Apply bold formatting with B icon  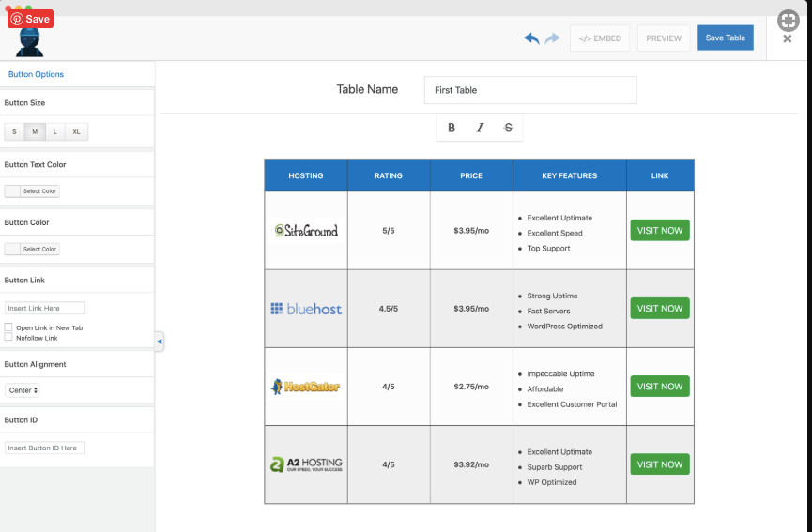point(452,128)
